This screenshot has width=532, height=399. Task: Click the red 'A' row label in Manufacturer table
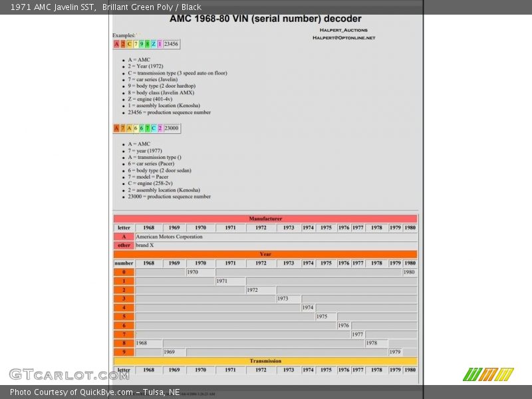point(124,237)
